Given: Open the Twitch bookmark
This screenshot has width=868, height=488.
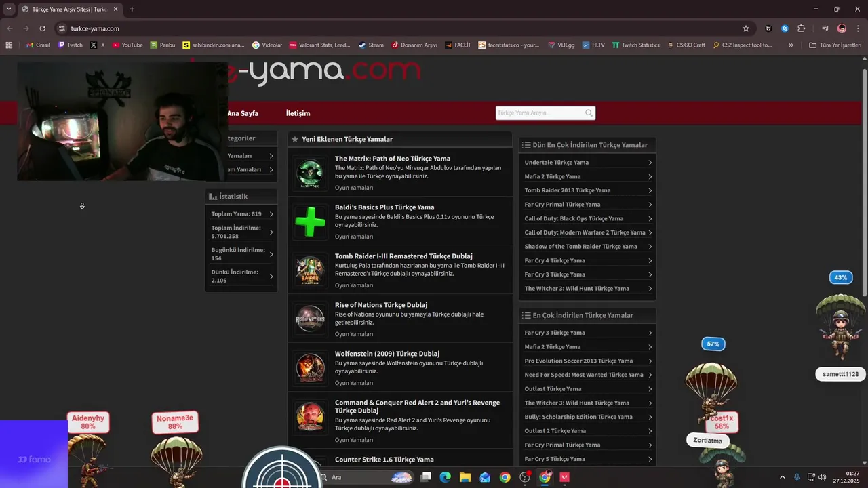Looking at the screenshot, I should [x=71, y=45].
